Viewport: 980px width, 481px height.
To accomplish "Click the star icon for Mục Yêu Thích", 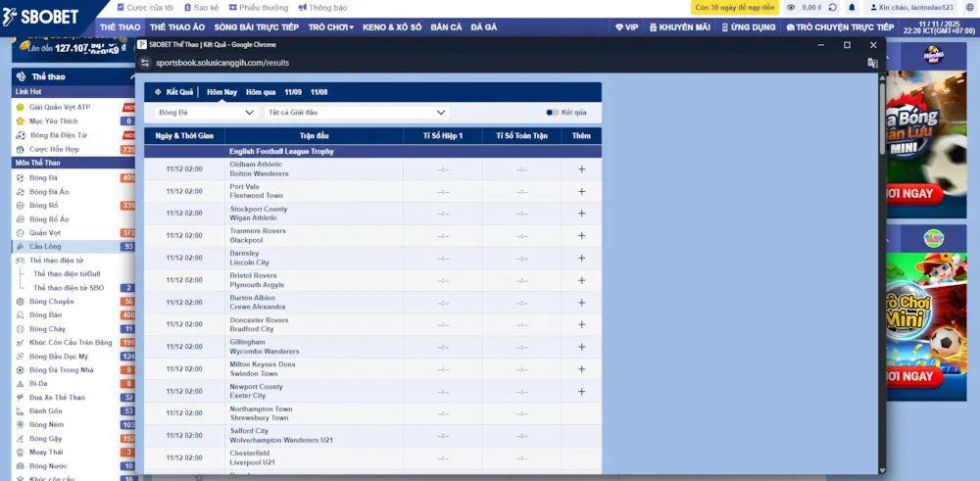I will (x=21, y=121).
